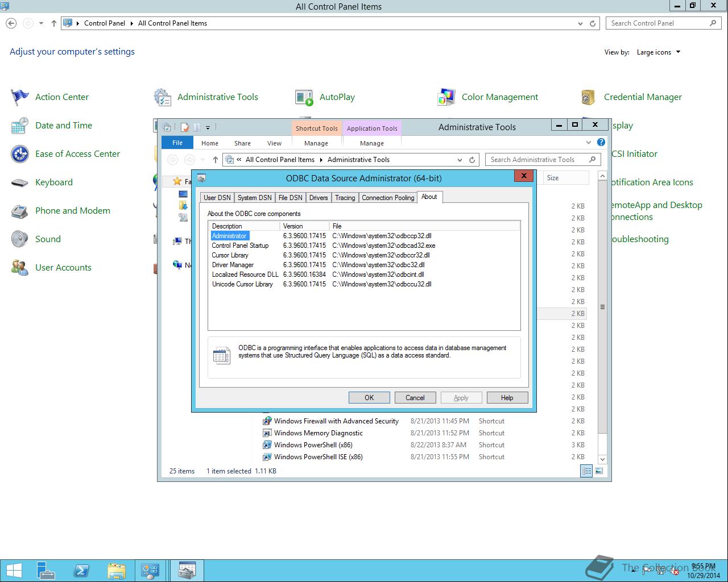Click Description column header
Viewport: 728px width, 582px height.
pos(245,226)
